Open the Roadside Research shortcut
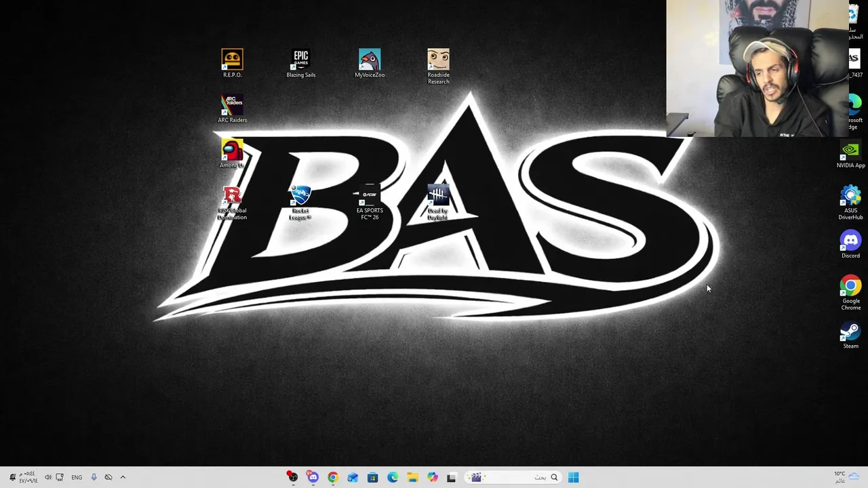This screenshot has height=488, width=868. coord(438,66)
